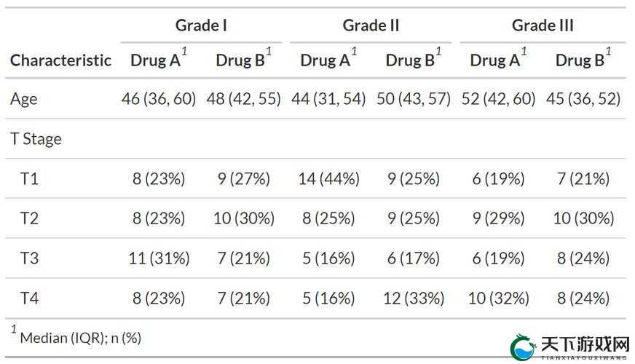Screen dimensions: 635x364
Task: Click the Grade III column header
Action: click(x=543, y=25)
